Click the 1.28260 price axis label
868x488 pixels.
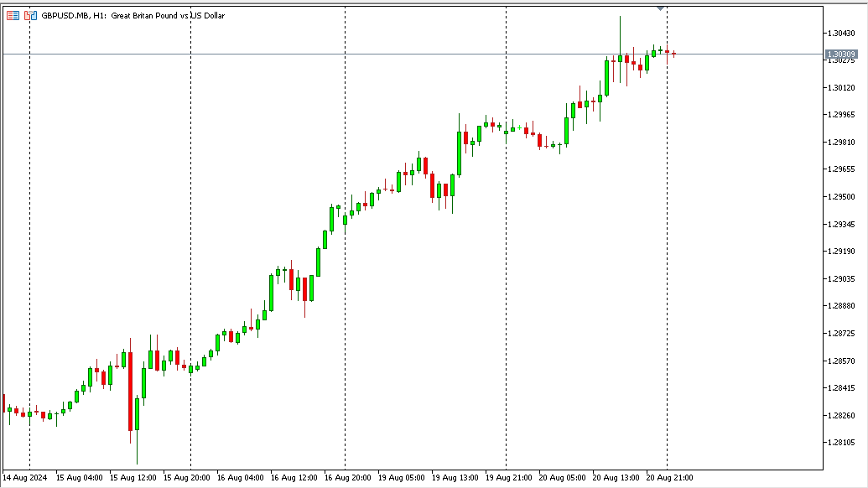[841, 416]
